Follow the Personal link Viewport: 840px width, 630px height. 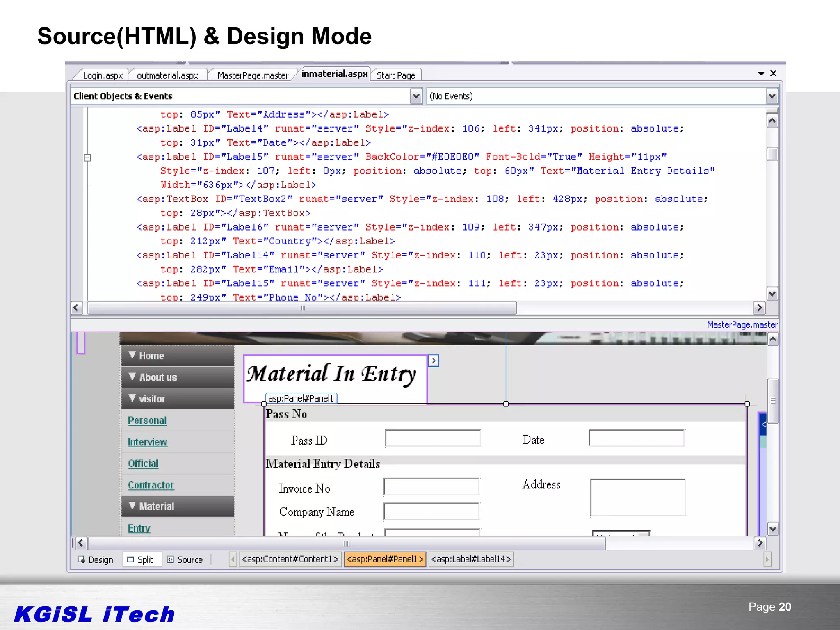coord(147,420)
